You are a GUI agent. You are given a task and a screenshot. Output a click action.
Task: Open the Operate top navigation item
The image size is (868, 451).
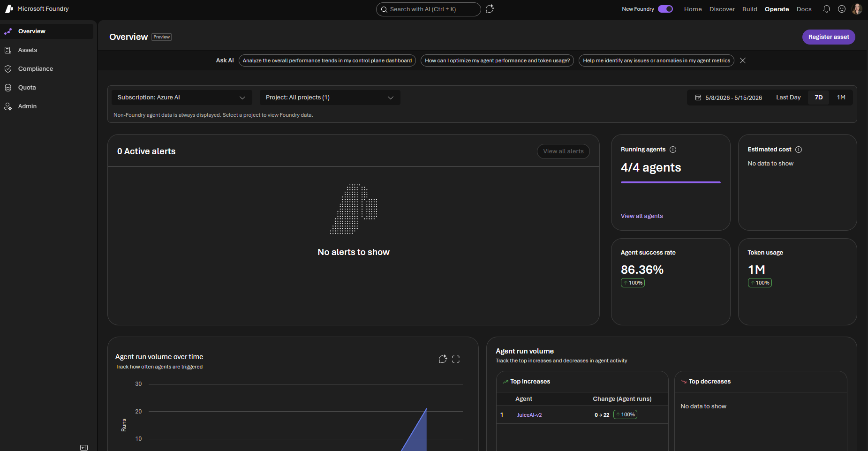[777, 9]
